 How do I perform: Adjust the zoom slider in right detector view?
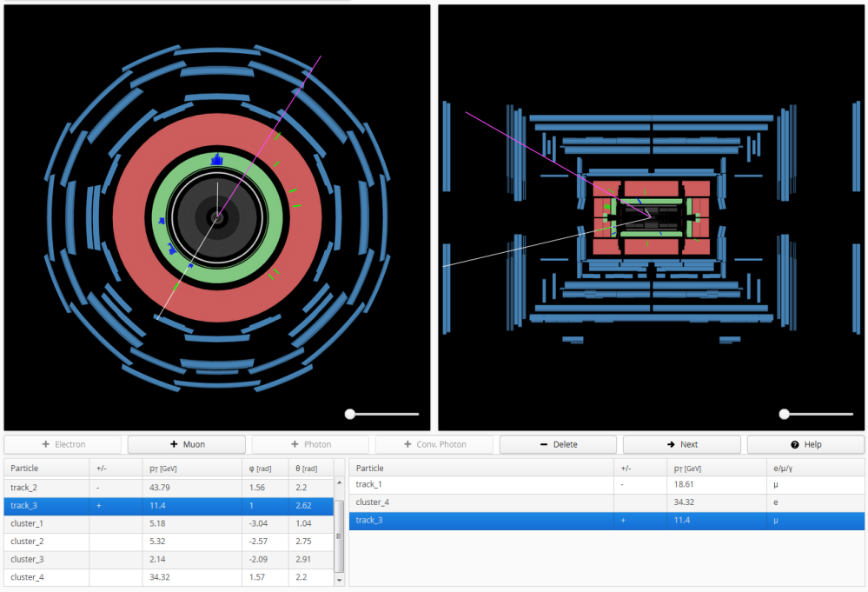[785, 414]
